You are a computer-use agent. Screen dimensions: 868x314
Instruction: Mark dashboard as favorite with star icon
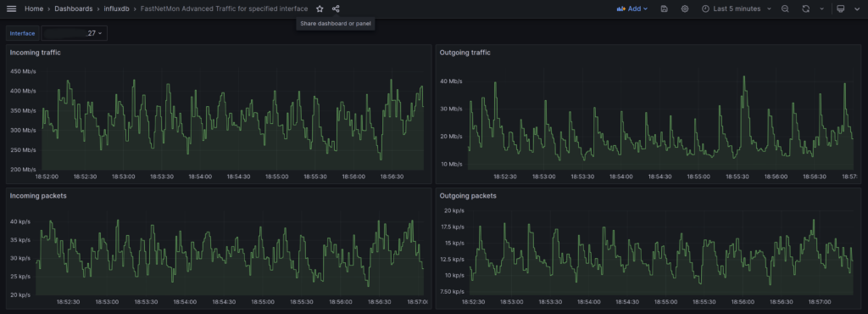coord(320,8)
